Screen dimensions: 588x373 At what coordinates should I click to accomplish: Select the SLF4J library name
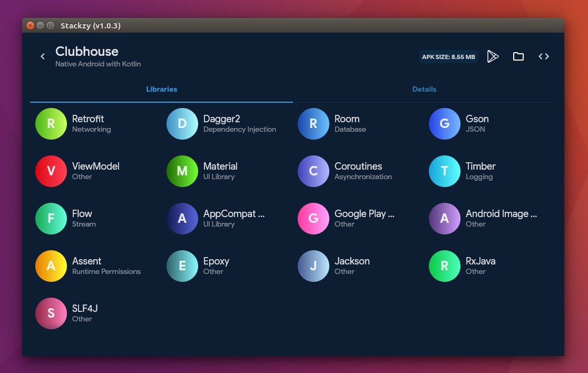click(x=85, y=309)
